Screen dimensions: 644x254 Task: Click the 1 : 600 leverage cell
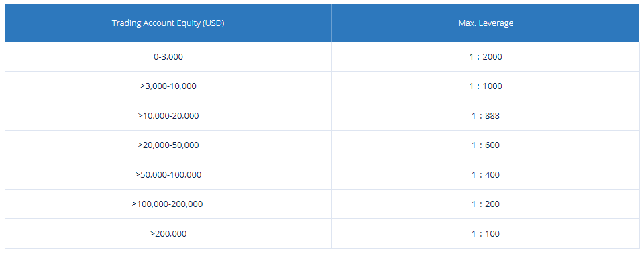486,145
